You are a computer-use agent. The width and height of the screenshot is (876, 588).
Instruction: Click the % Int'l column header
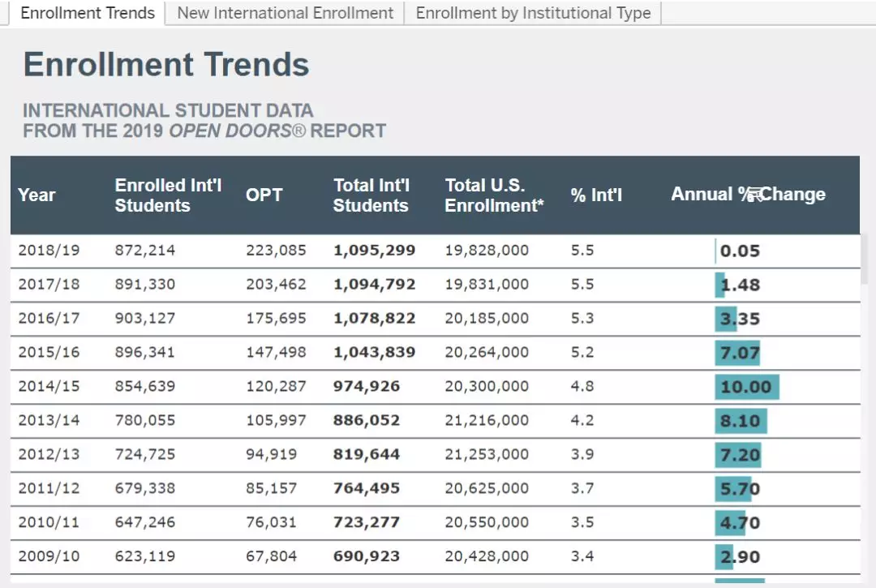coord(596,195)
